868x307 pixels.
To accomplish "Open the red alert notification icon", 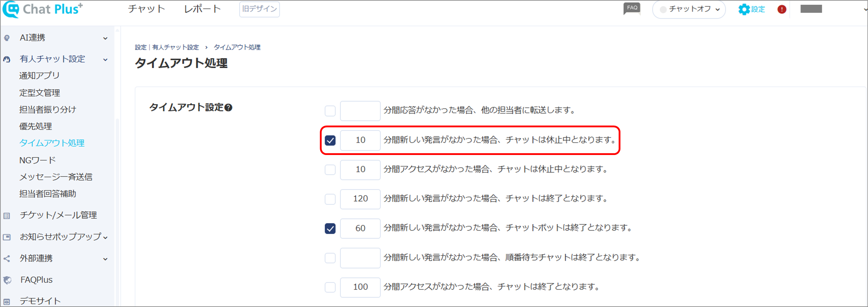I will (x=782, y=10).
